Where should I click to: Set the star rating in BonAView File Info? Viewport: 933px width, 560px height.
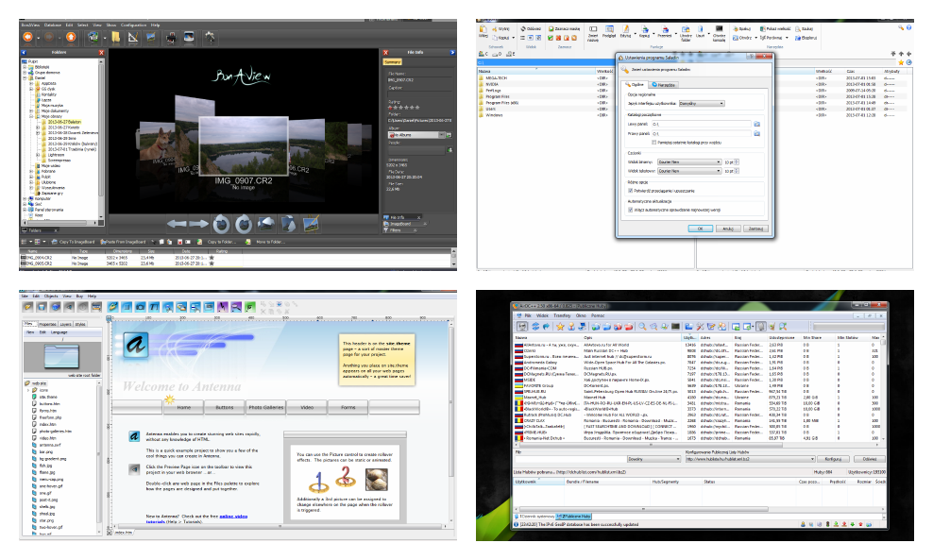coord(404,108)
